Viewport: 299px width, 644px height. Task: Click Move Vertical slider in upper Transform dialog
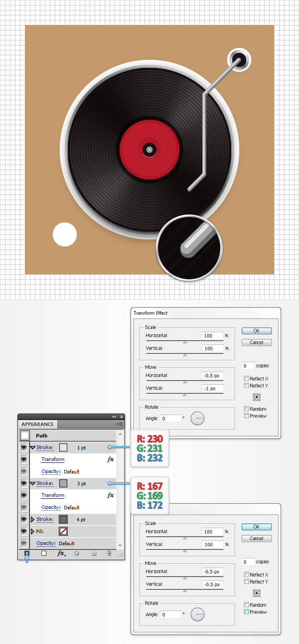184,394
